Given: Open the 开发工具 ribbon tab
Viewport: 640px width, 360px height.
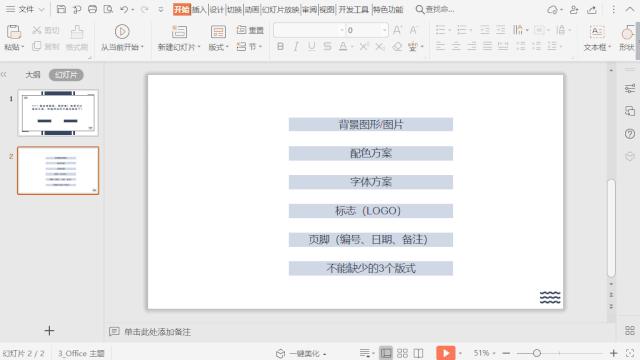Looking at the screenshot, I should (353, 9).
